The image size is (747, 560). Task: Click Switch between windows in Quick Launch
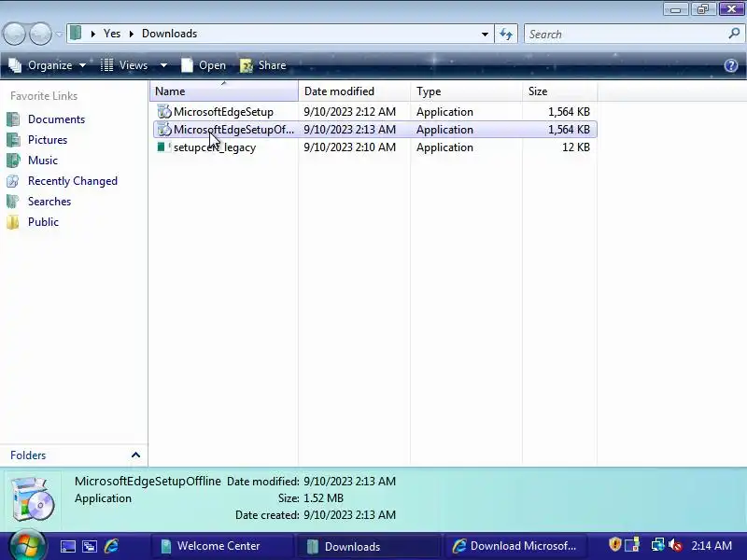tap(90, 546)
